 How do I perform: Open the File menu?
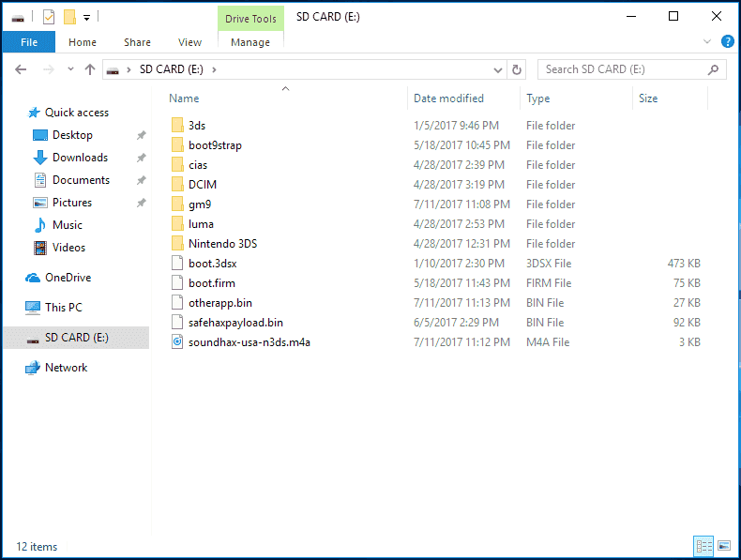[x=29, y=42]
